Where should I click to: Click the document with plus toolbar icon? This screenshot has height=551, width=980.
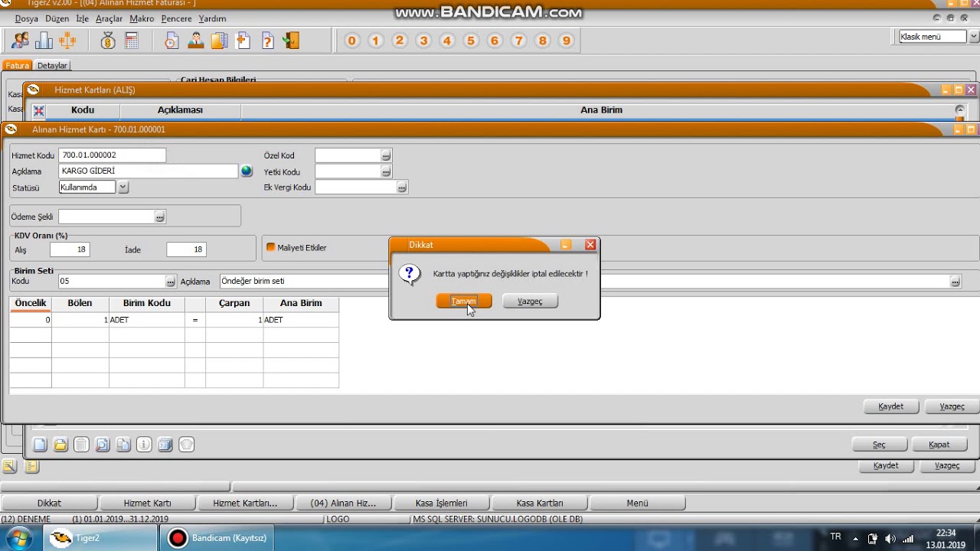(243, 41)
